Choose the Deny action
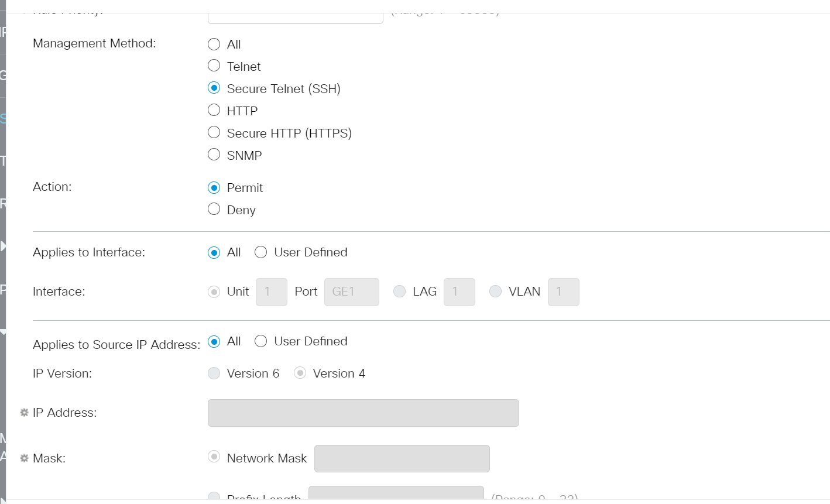The height and width of the screenshot is (504, 830). 214,209
